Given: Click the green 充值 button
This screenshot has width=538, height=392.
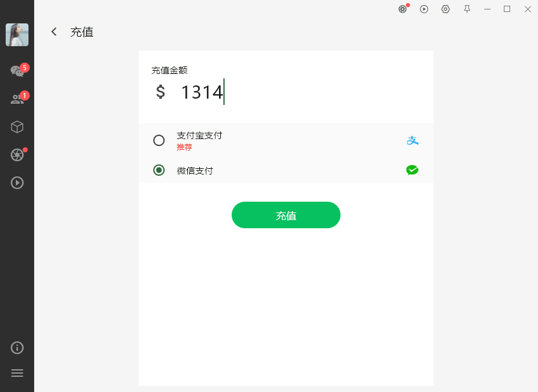Looking at the screenshot, I should click(x=286, y=215).
